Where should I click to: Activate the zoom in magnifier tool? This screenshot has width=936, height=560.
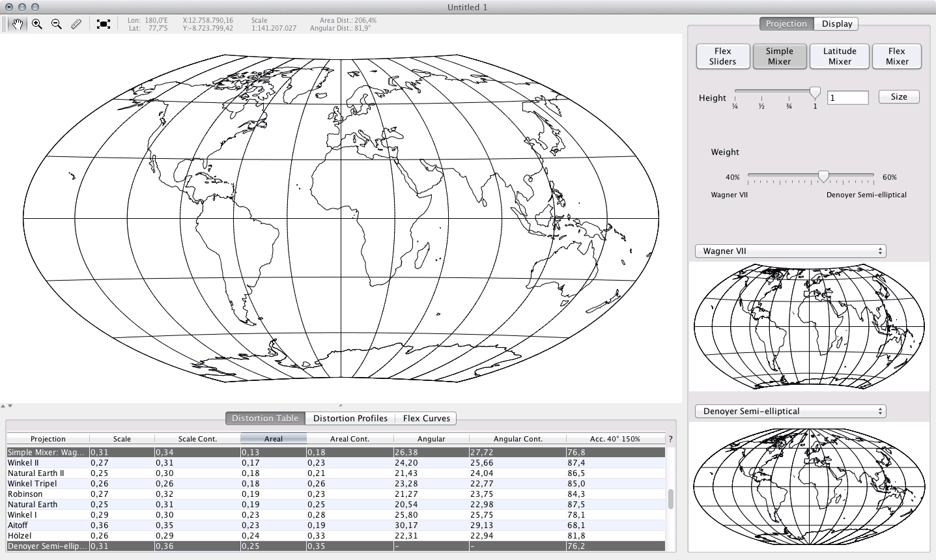(x=37, y=24)
